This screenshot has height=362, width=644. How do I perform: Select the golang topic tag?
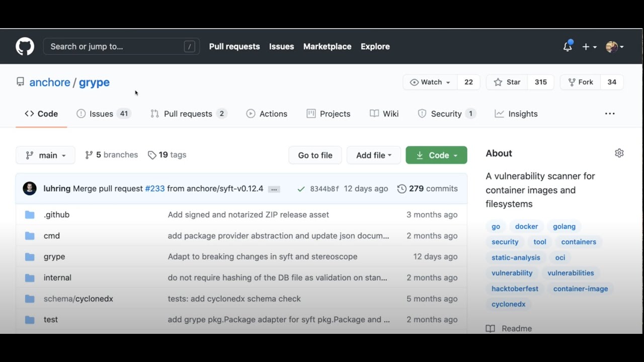coord(564,227)
